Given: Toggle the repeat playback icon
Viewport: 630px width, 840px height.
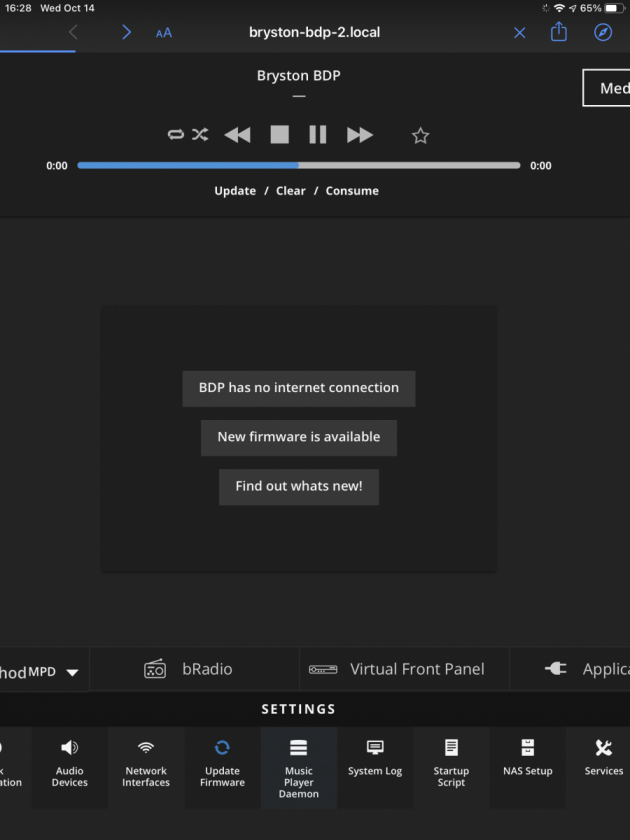Looking at the screenshot, I should click(x=176, y=134).
